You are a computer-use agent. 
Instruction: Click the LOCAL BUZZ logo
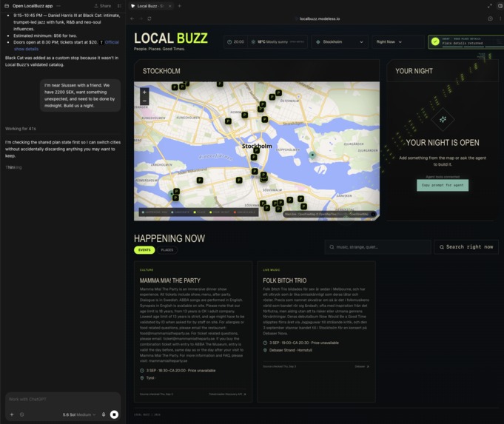coord(171,38)
